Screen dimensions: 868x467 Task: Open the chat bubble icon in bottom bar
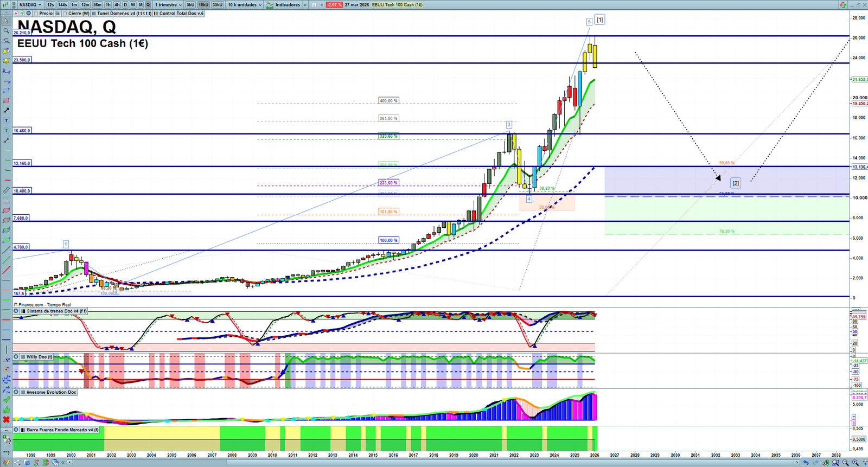(27, 463)
